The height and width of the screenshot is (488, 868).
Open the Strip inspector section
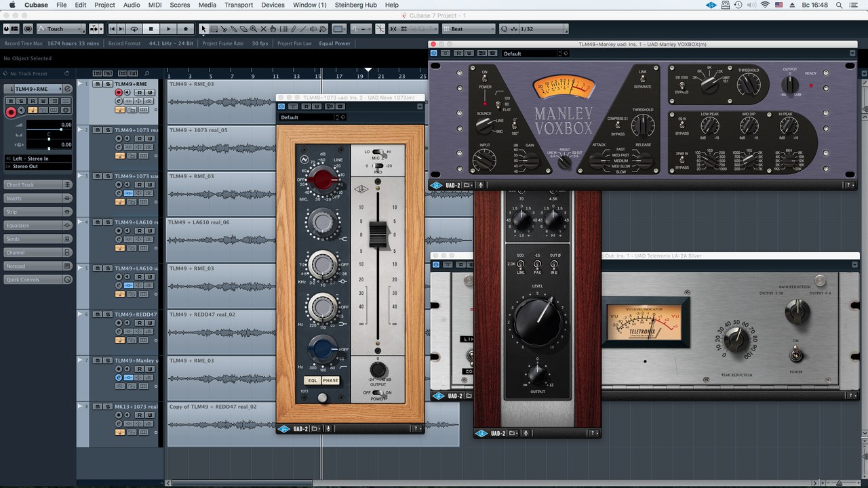click(x=37, y=212)
